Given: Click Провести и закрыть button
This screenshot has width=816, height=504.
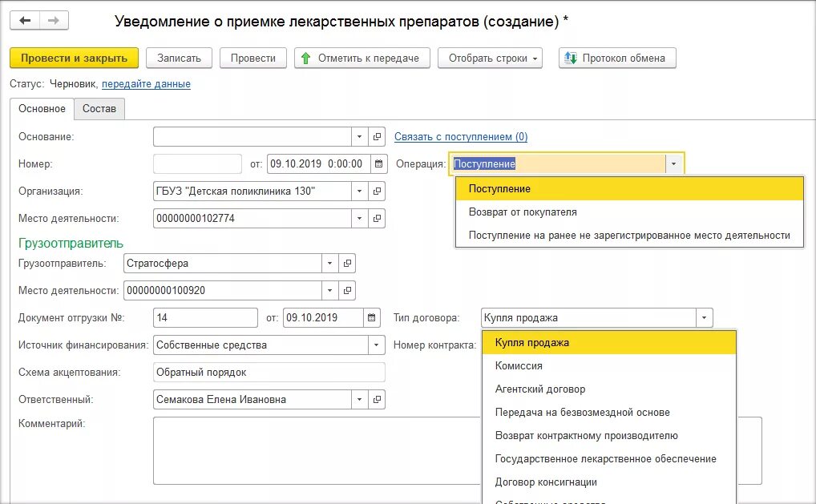Looking at the screenshot, I should [x=74, y=58].
